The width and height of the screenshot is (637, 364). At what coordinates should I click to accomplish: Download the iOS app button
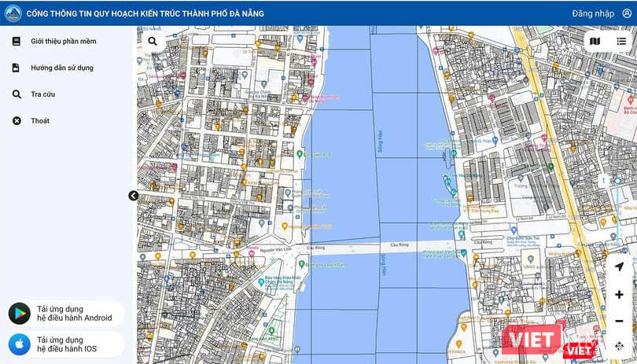point(66,344)
